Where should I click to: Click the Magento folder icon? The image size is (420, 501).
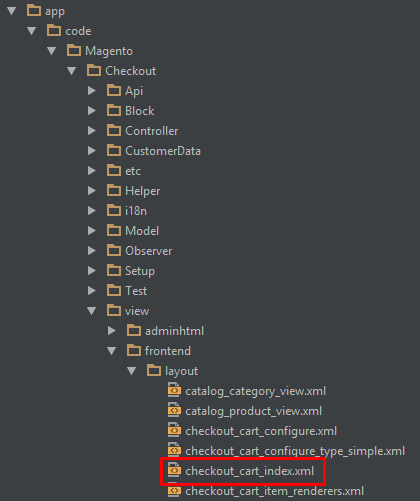pos(74,50)
